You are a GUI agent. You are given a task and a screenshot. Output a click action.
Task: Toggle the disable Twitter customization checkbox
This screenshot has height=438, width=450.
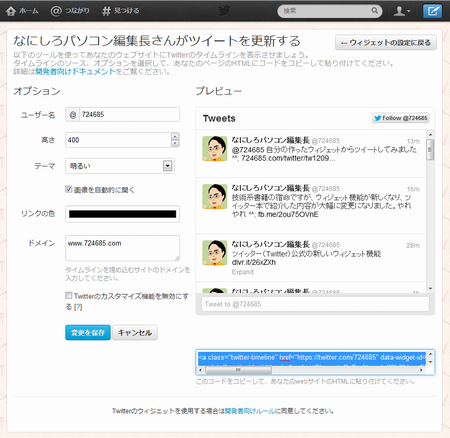pyautogui.click(x=69, y=295)
